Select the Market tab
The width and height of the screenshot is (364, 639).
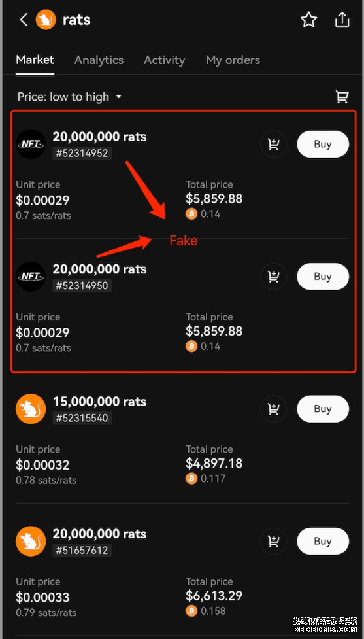tap(35, 60)
